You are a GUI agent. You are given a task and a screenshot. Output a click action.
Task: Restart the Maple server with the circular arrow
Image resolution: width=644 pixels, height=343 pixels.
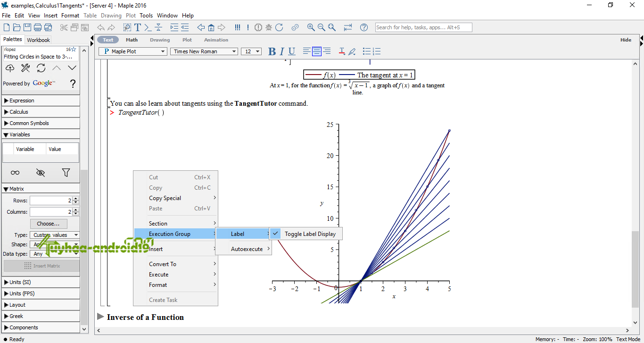[279, 27]
